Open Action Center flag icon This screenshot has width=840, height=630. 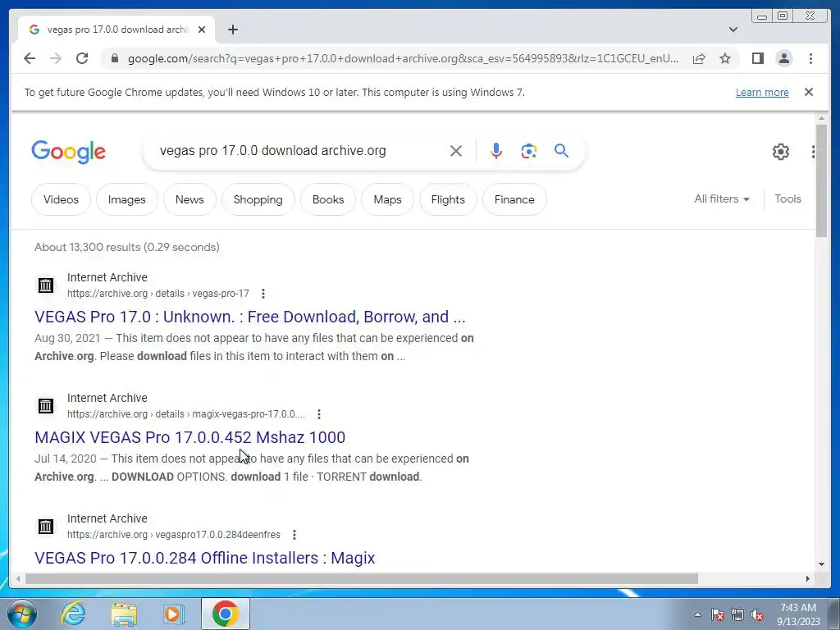tap(718, 614)
